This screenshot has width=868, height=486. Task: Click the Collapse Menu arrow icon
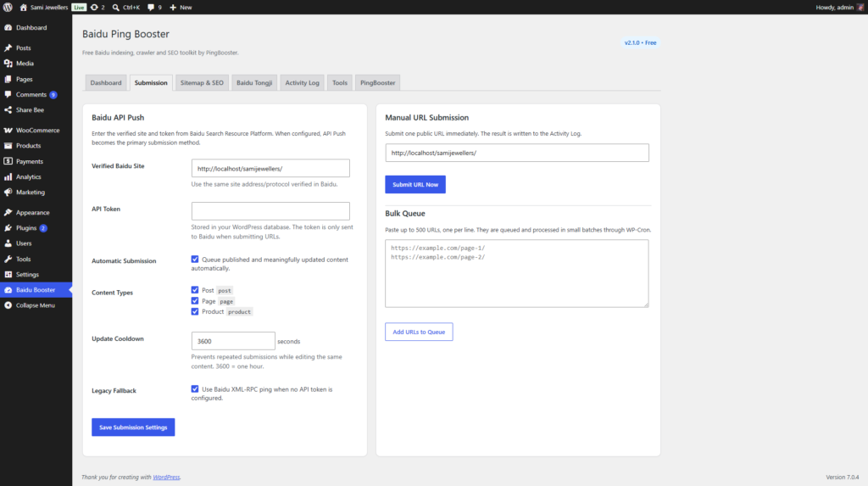point(8,305)
